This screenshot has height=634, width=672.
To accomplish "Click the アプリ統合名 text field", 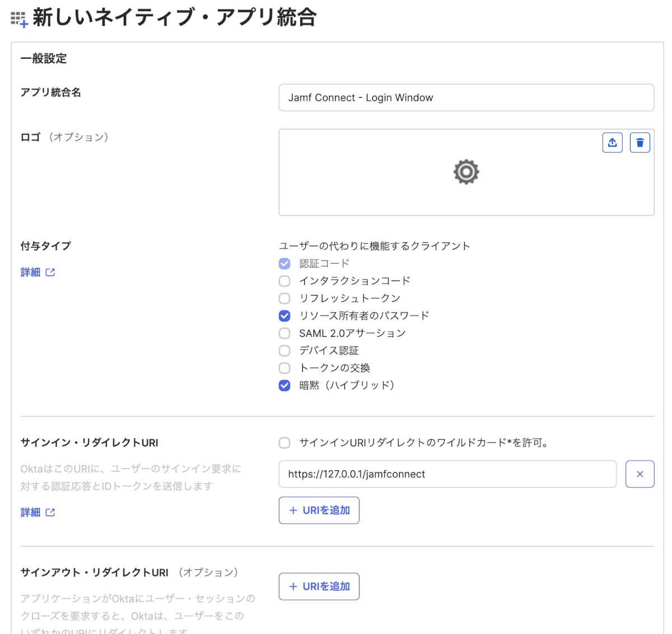I will (466, 98).
